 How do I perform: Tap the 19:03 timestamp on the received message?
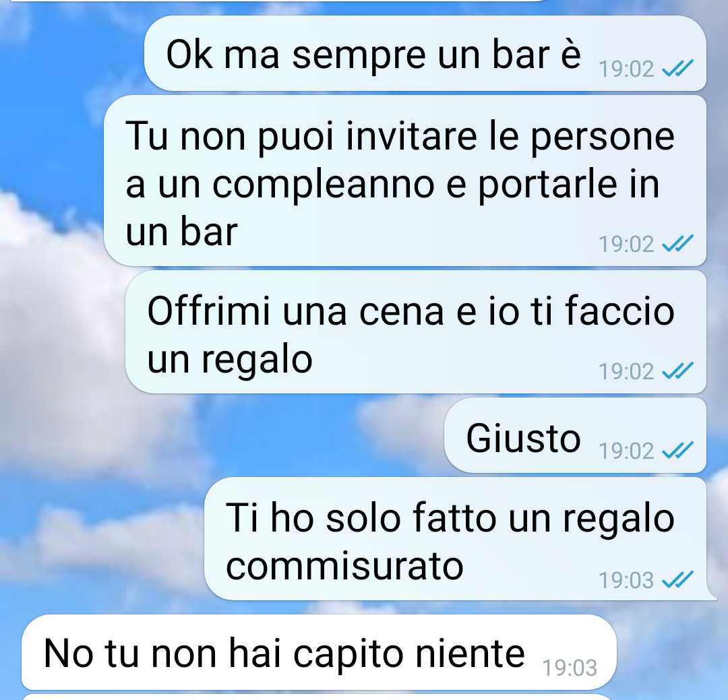(x=570, y=668)
